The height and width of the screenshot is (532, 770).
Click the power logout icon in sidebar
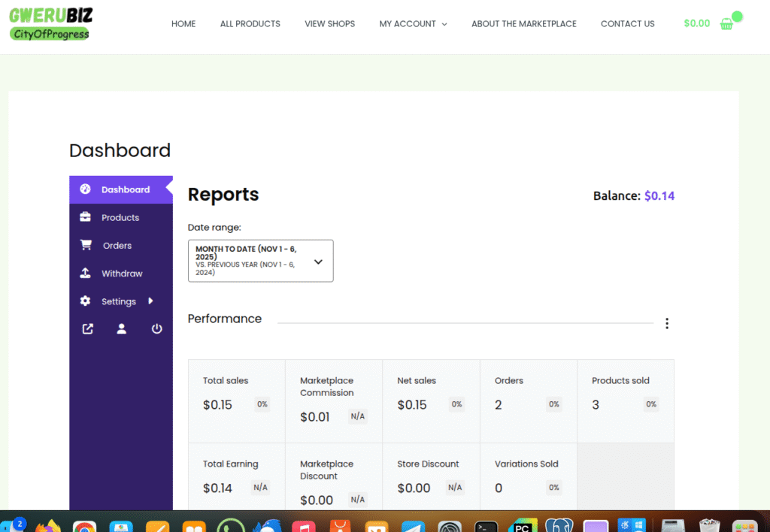pos(156,329)
